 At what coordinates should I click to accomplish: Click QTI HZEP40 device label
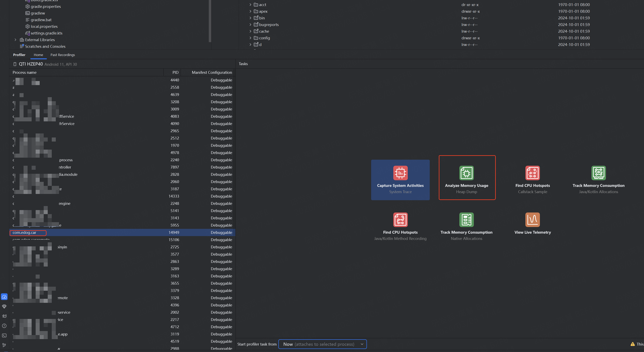click(31, 64)
